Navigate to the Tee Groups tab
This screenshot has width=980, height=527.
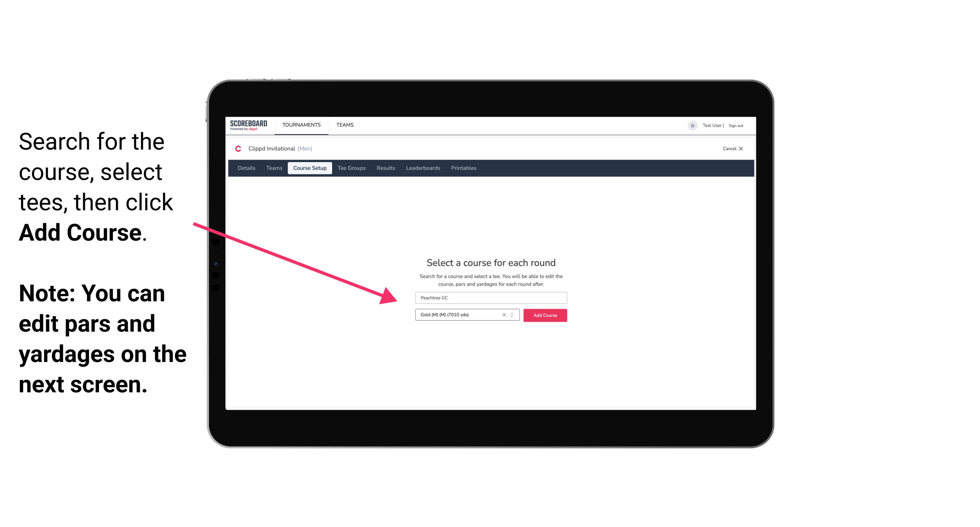click(x=351, y=168)
